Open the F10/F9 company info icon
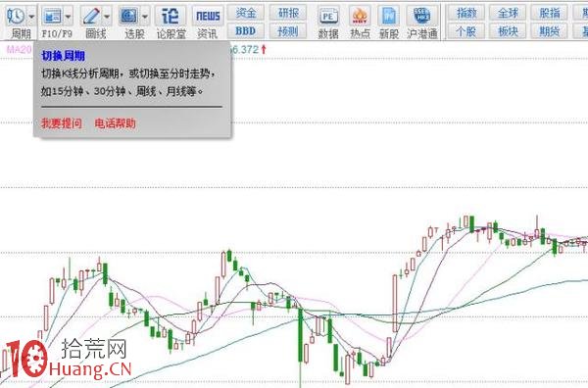 [52, 16]
